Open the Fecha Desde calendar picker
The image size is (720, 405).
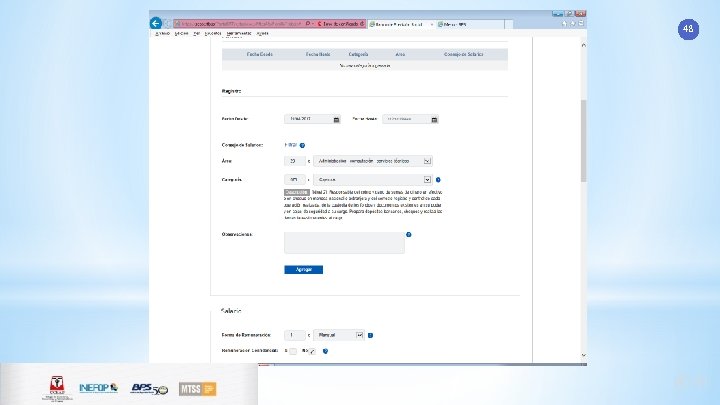click(x=336, y=120)
